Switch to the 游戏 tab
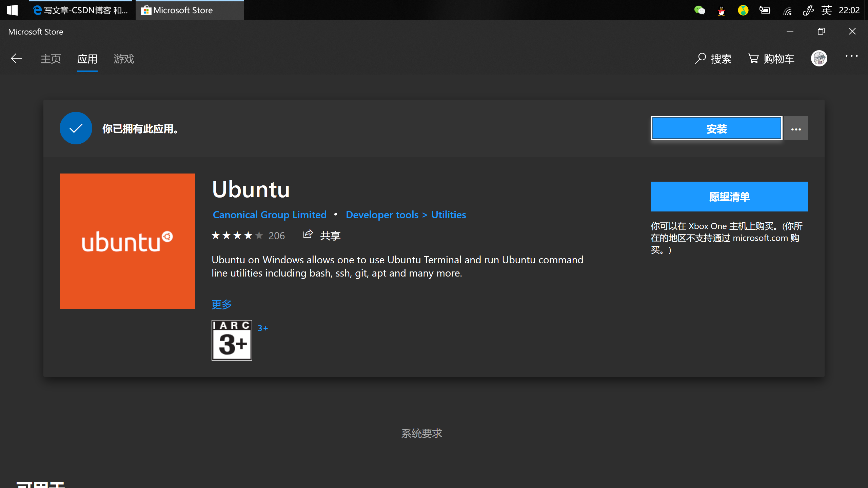868x488 pixels. tap(123, 59)
